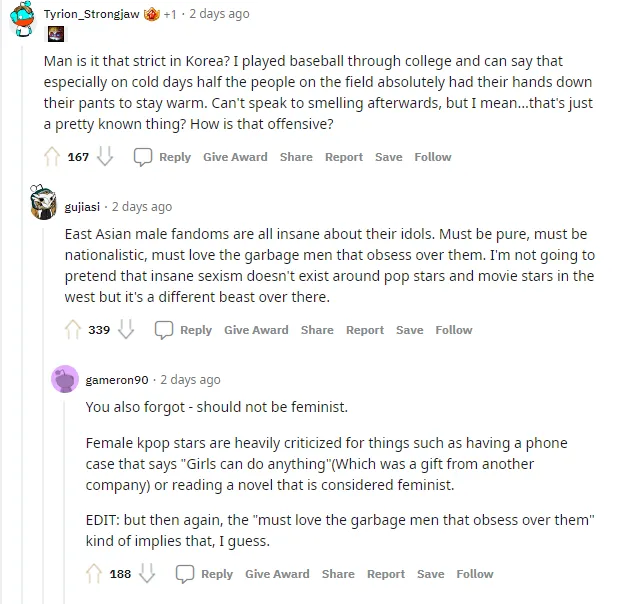Open gameron90's username link

click(117, 380)
